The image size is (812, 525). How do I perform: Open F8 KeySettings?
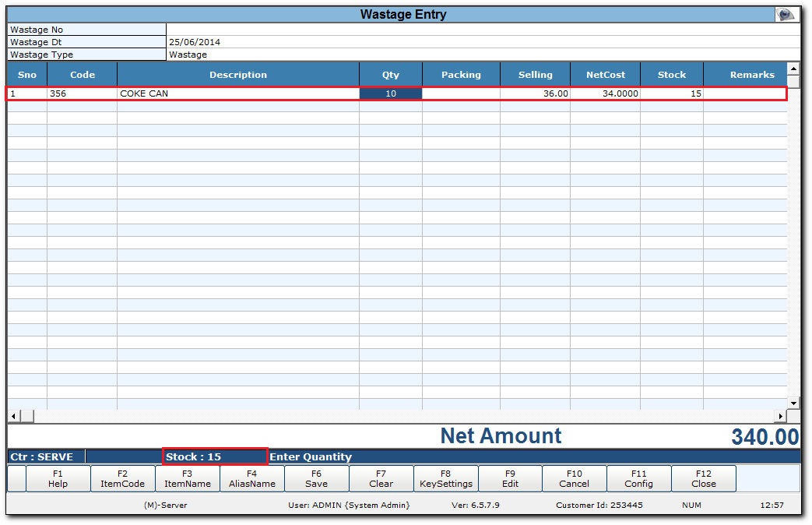(x=445, y=478)
